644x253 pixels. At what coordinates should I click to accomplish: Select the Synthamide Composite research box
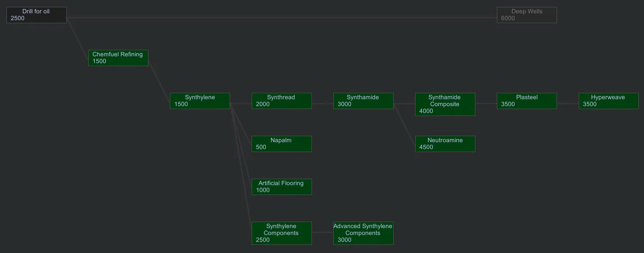click(x=445, y=104)
